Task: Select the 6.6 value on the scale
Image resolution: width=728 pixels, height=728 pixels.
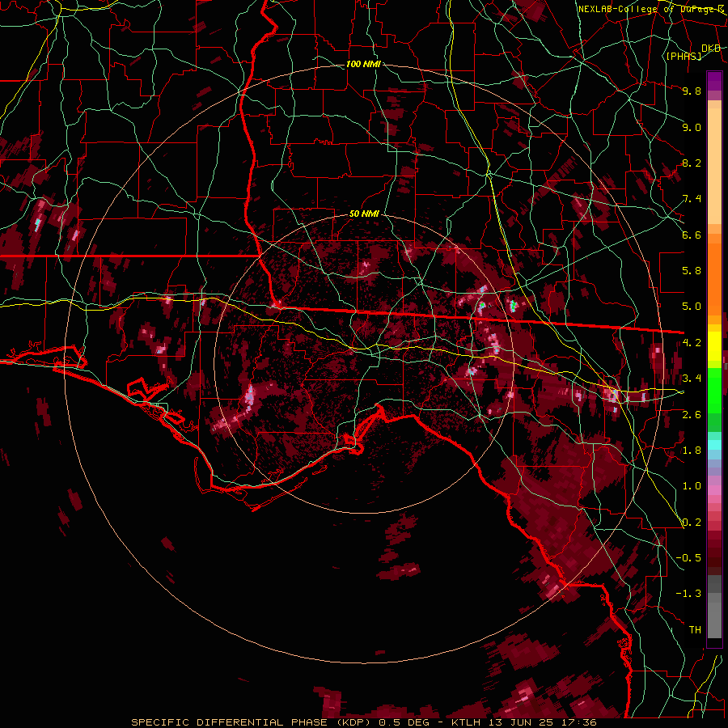Action: coord(692,235)
